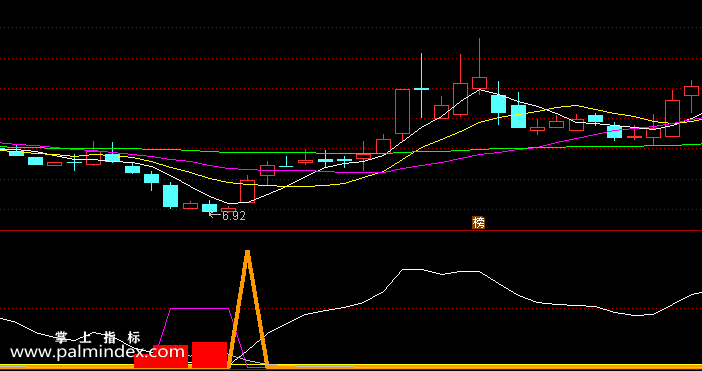Click the 6.92 low price label
Screen dimensions: 702x371
(234, 216)
